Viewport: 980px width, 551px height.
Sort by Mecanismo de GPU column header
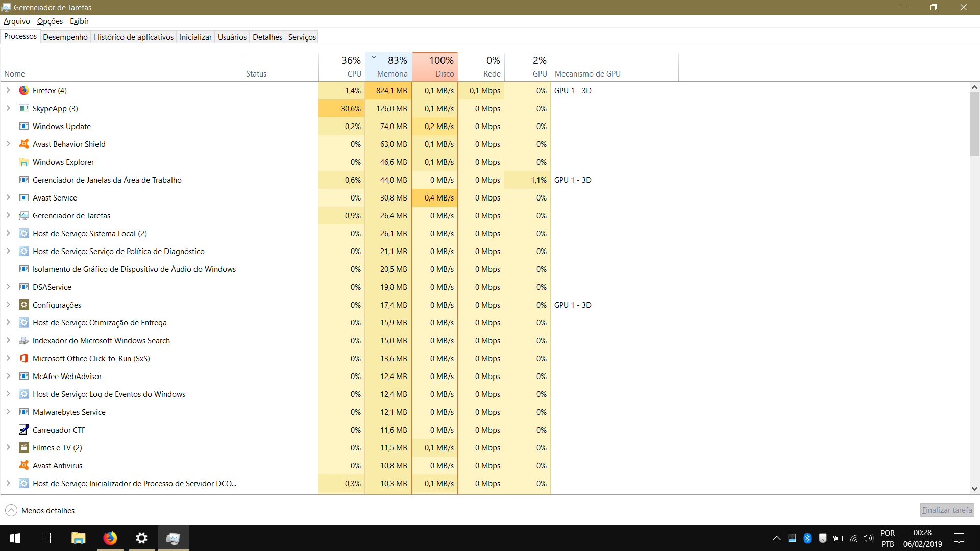[615, 67]
